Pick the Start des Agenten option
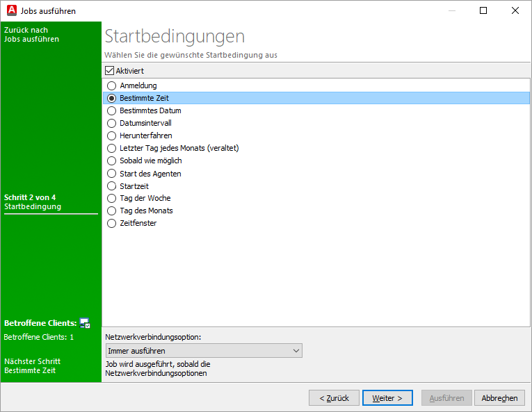The width and height of the screenshot is (532, 412). [112, 174]
